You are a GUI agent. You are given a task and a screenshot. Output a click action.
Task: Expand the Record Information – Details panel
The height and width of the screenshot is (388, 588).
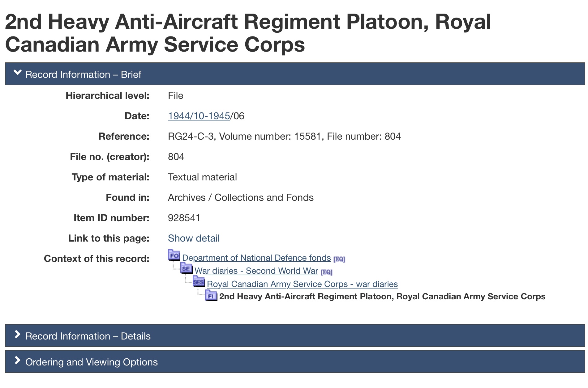[88, 336]
